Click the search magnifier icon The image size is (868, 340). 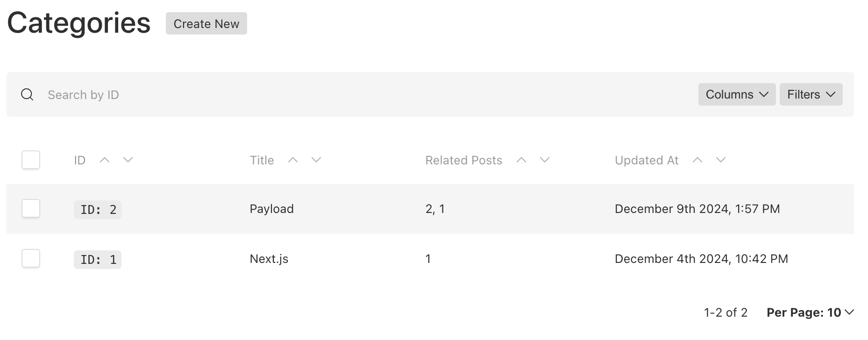[27, 95]
